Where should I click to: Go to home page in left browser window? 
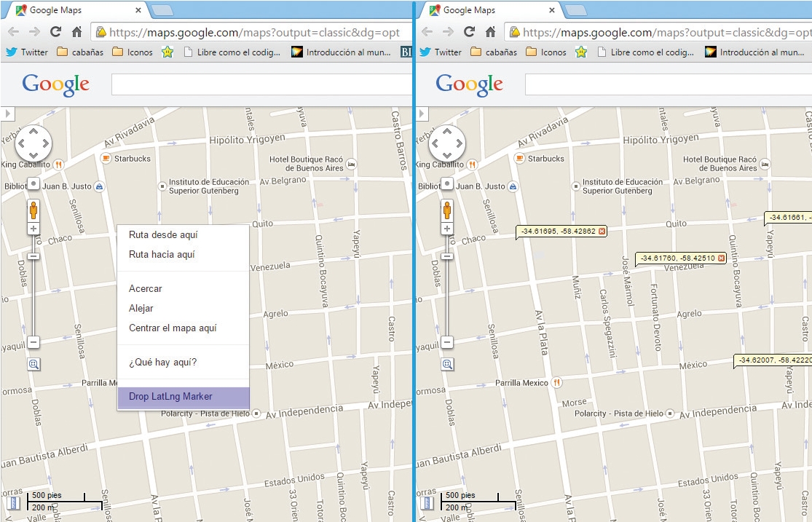(76, 32)
